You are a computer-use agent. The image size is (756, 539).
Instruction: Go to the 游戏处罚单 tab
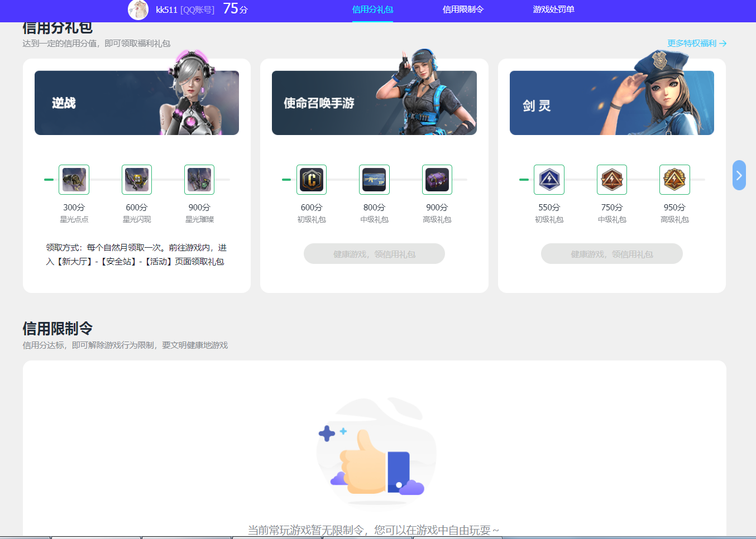pos(553,9)
